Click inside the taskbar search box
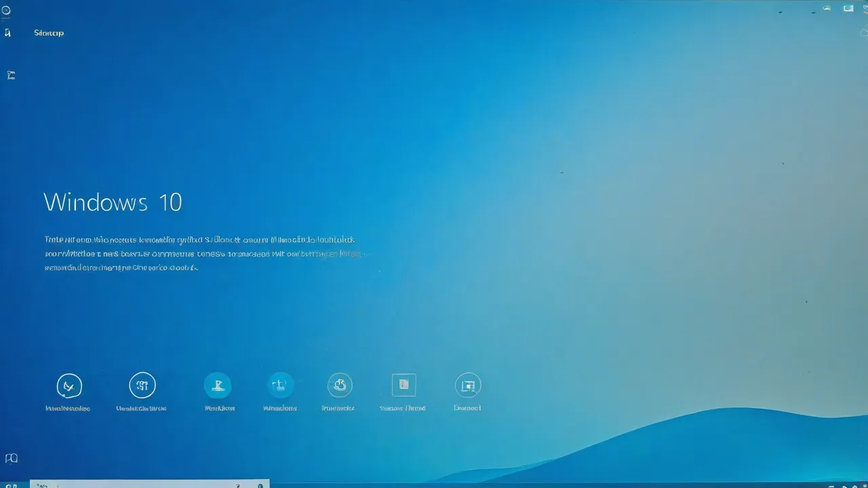The width and height of the screenshot is (868, 488). click(x=149, y=484)
